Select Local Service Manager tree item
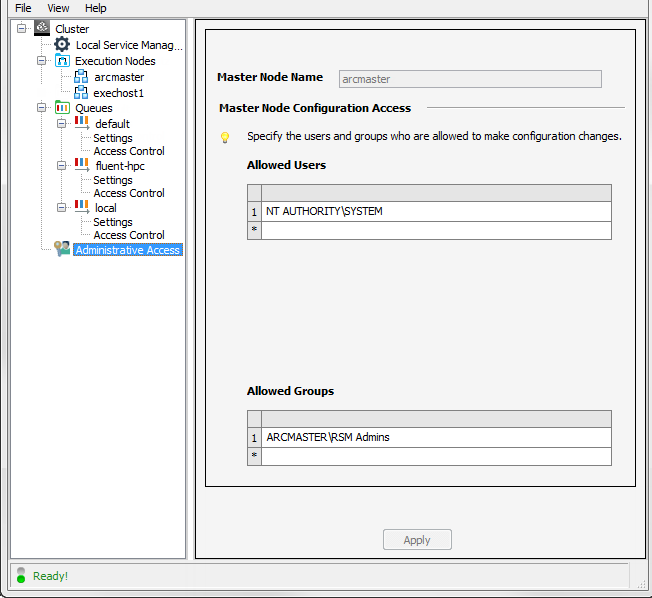Viewport: 652px width, 598px height. 129,45
